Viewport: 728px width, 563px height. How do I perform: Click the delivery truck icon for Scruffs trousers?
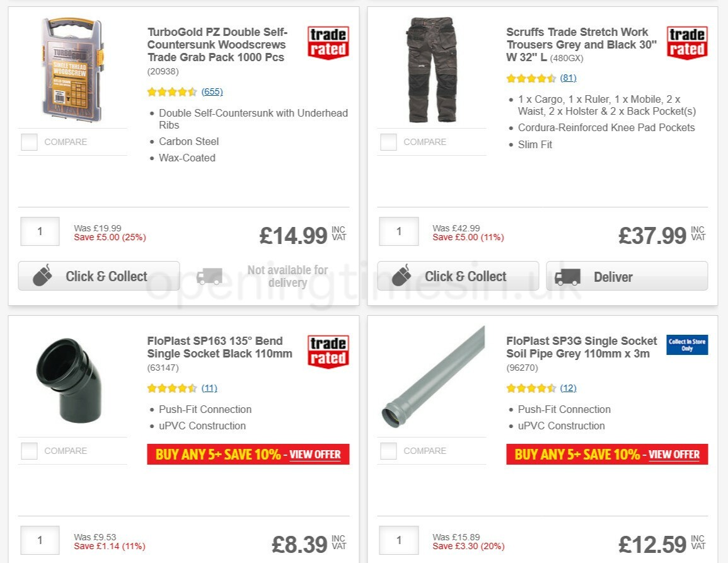tap(567, 276)
